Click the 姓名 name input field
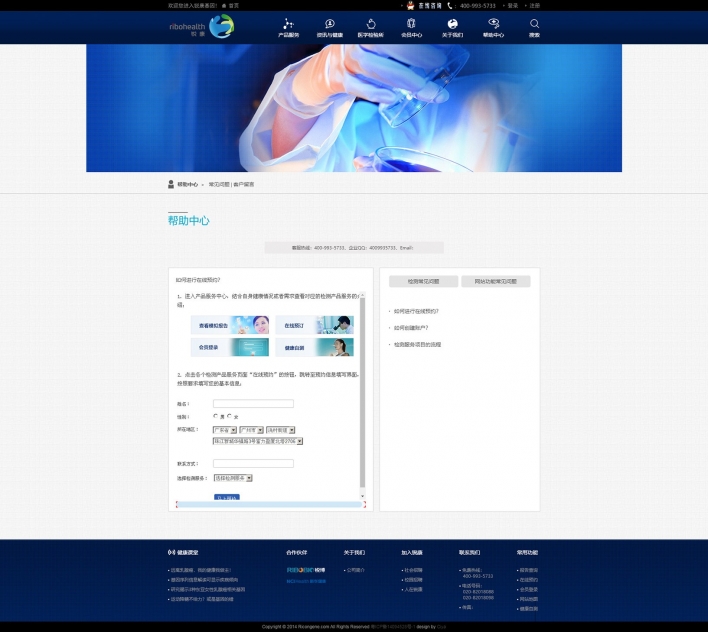Viewport: 708px width, 632px height. tap(253, 404)
